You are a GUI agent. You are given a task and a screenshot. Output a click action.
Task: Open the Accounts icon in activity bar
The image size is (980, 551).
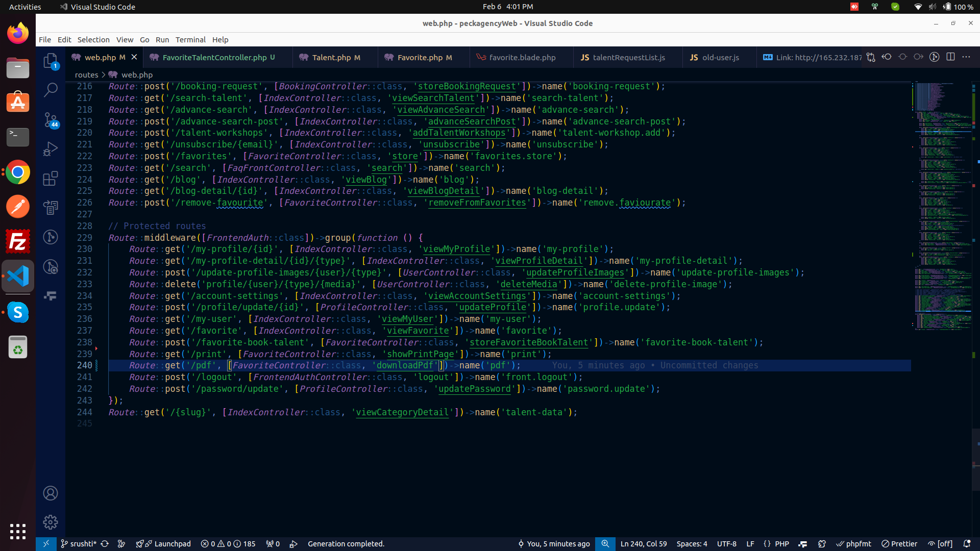click(50, 493)
